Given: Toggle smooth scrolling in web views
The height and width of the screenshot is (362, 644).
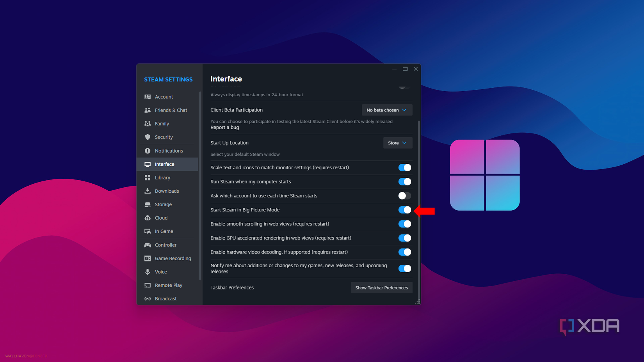Looking at the screenshot, I should (x=404, y=224).
